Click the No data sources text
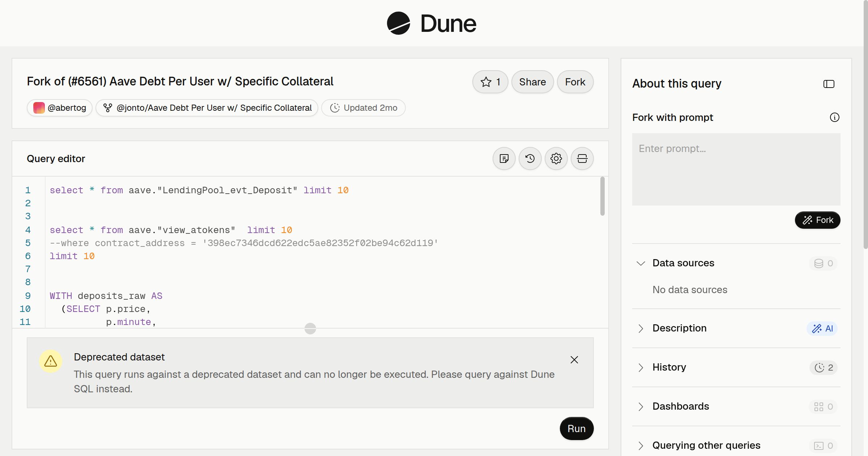 tap(690, 290)
